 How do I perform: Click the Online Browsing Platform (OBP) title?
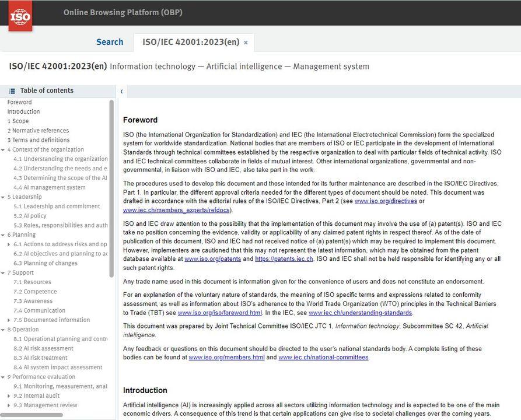[123, 13]
